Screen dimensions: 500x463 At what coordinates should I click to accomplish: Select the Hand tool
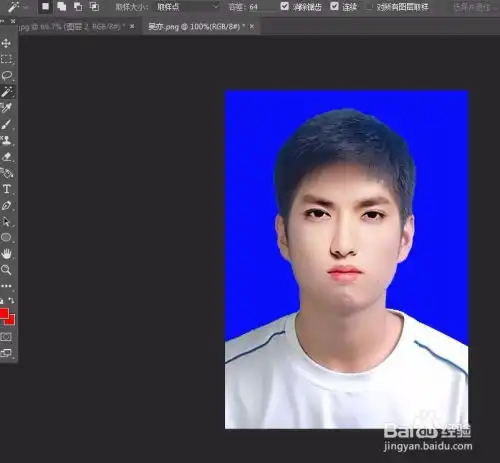point(6,254)
